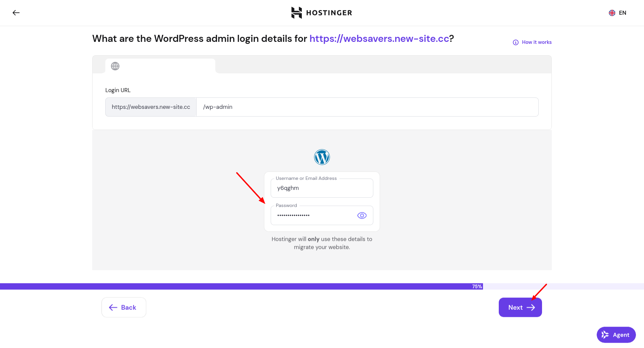Click the /wp-admin login URL field

tap(367, 107)
